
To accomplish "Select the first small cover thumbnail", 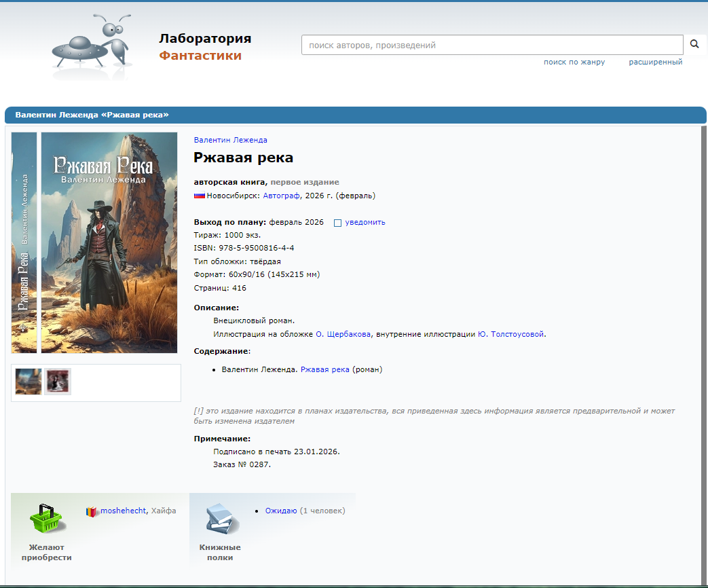I will click(x=29, y=382).
